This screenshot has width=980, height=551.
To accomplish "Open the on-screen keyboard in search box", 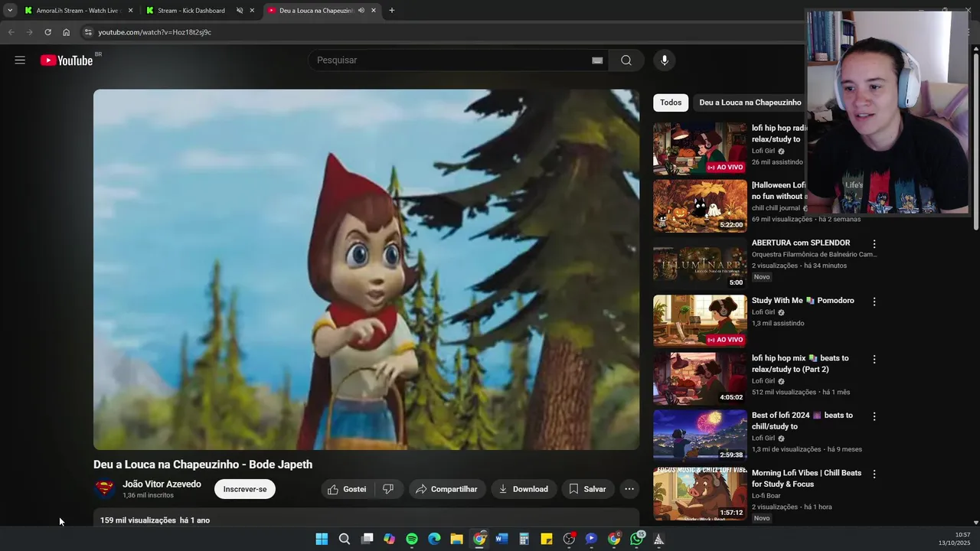I will [597, 60].
